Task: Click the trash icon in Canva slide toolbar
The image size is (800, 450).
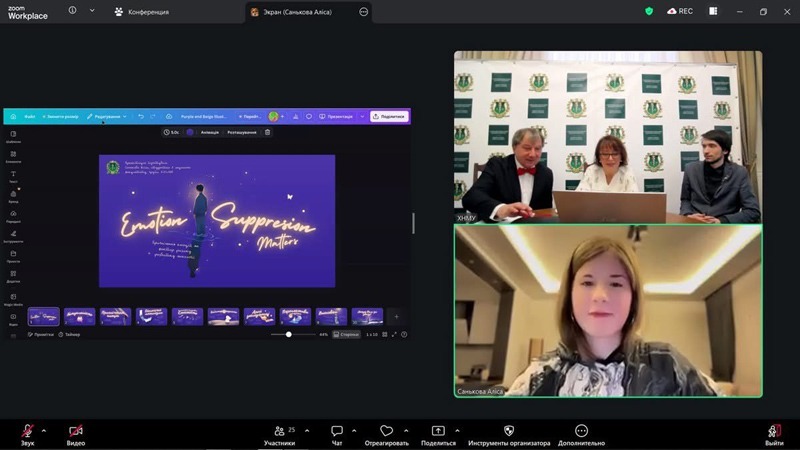Action: pyautogui.click(x=267, y=132)
